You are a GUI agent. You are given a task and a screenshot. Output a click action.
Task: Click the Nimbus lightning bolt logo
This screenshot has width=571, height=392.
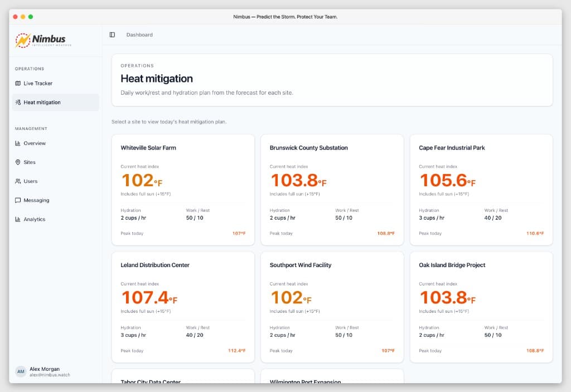22,40
